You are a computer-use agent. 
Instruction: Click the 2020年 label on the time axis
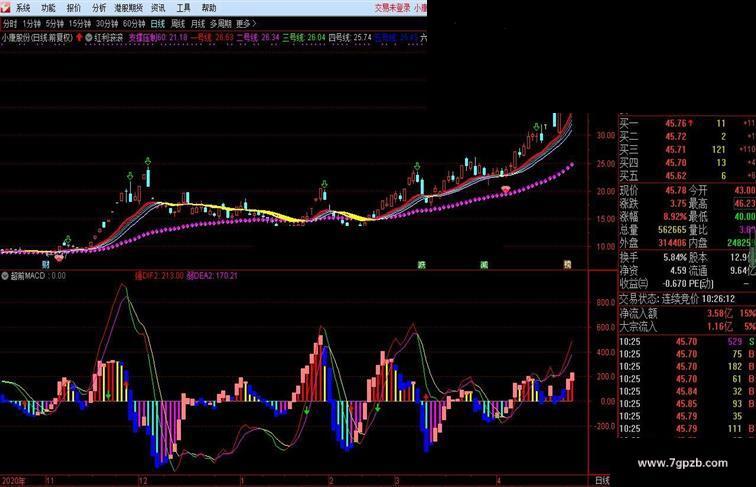[14, 481]
